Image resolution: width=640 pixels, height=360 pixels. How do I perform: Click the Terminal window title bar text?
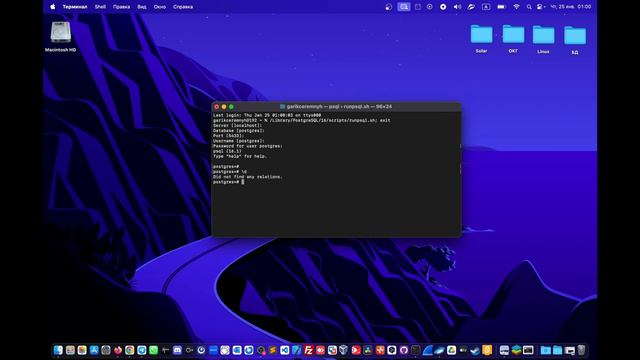(x=339, y=107)
